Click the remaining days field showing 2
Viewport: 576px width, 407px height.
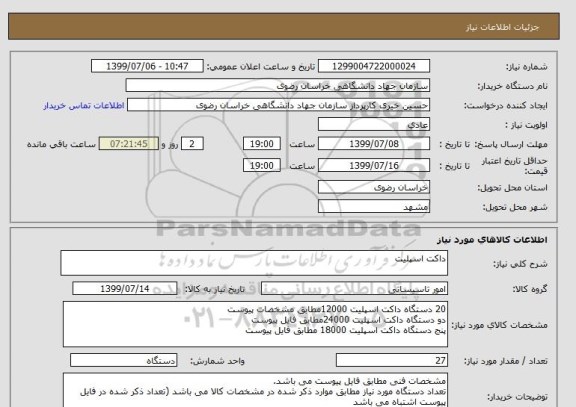click(192, 144)
